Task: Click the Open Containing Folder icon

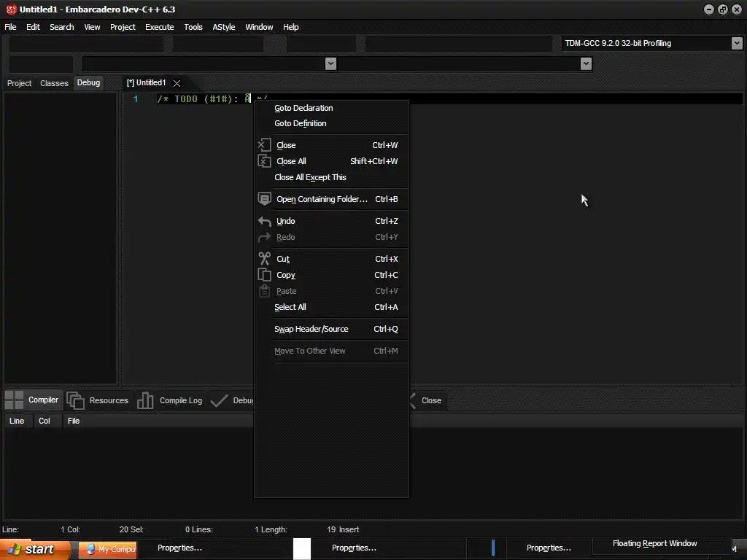Action: (264, 199)
